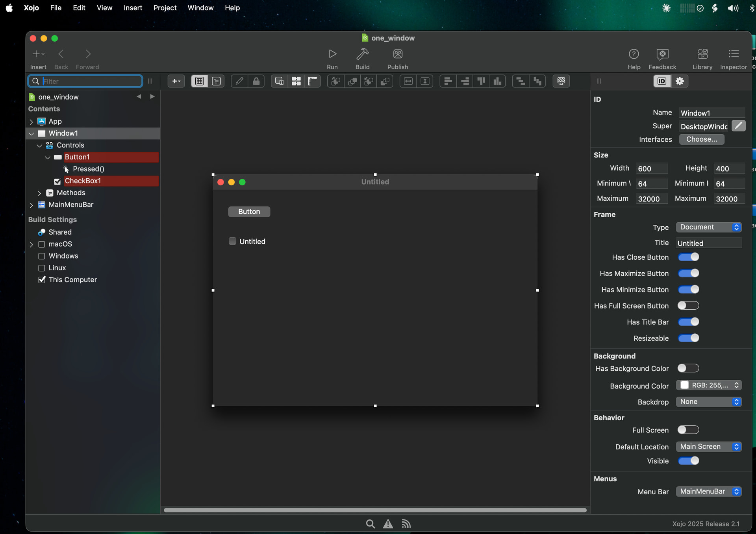Run the project
This screenshot has width=756, height=534.
click(332, 54)
